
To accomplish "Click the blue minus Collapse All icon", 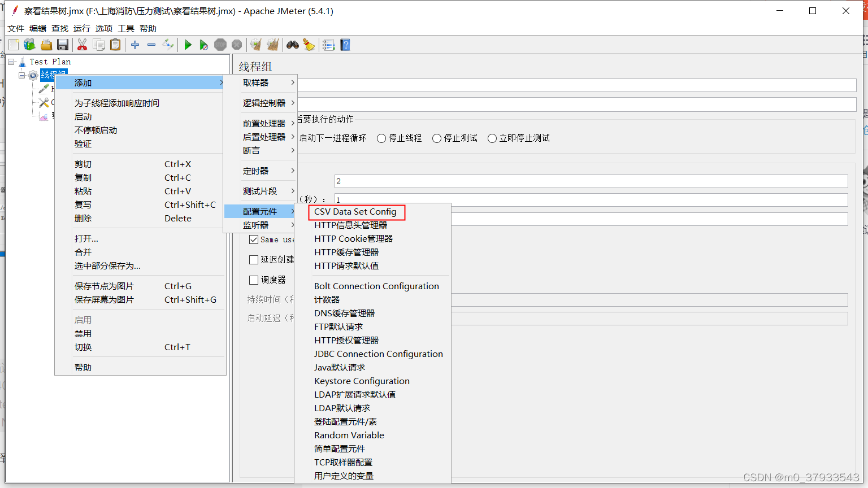I will (151, 45).
